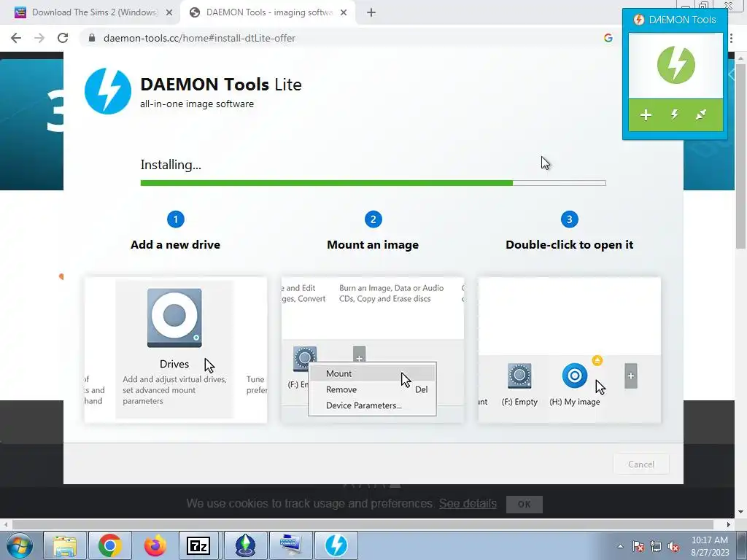Screen dimensions: 747x560
Task: Click the Cancel button
Action: pyautogui.click(x=640, y=464)
